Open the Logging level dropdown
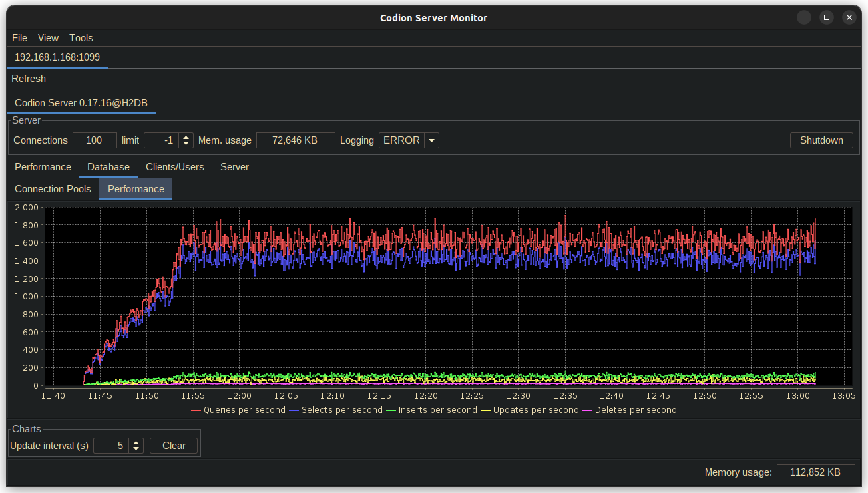This screenshot has width=868, height=493. point(431,140)
